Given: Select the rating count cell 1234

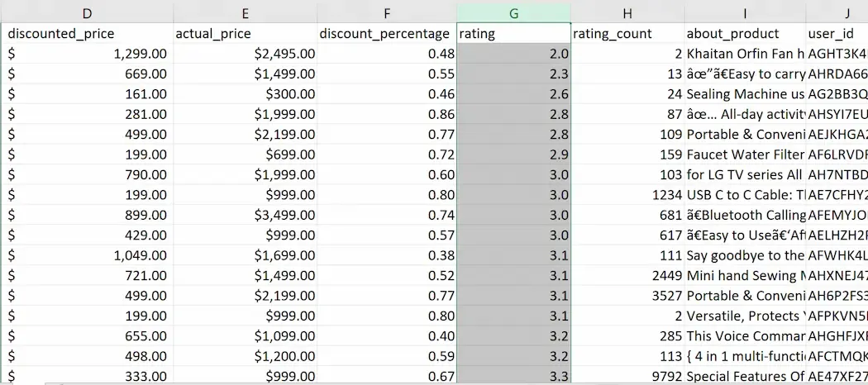Looking at the screenshot, I should point(627,195).
